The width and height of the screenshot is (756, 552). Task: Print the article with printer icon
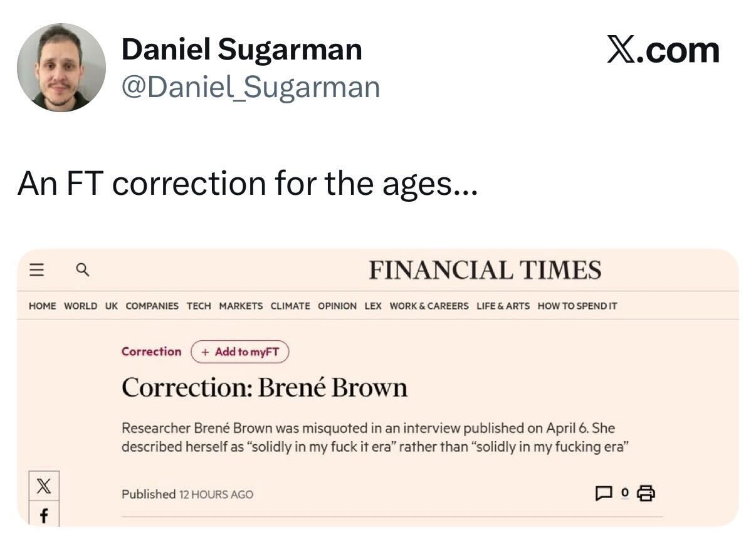click(646, 494)
